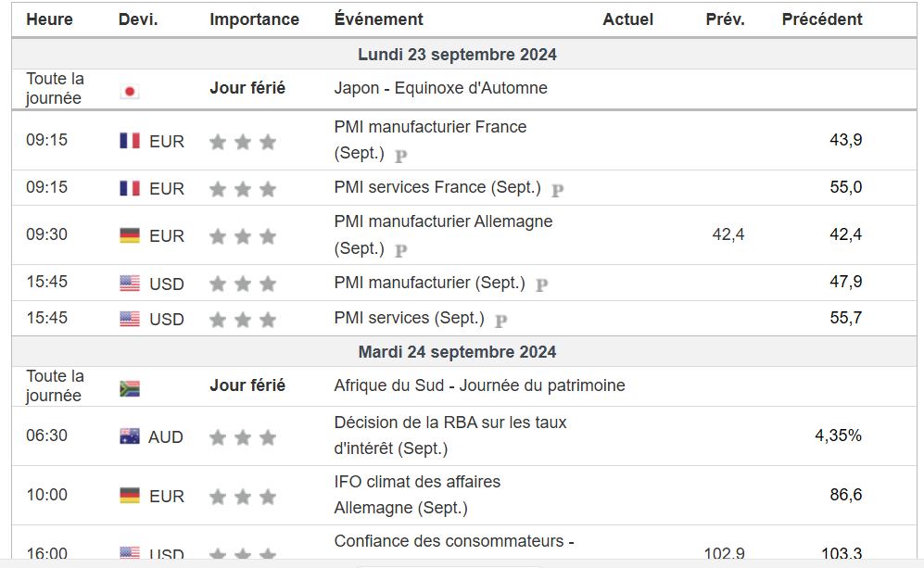The image size is (924, 568).
Task: Click the Mardi 24 septembre 2024 date row
Action: point(457,352)
